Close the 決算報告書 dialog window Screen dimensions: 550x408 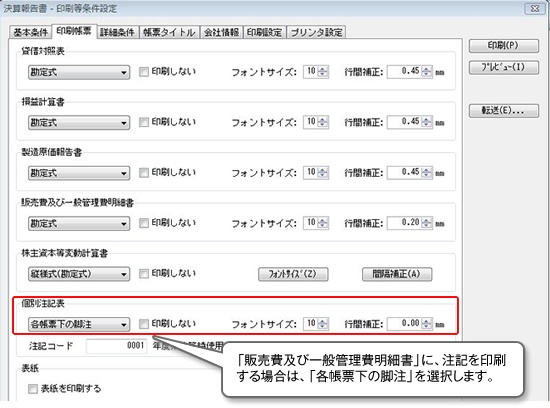click(535, 8)
